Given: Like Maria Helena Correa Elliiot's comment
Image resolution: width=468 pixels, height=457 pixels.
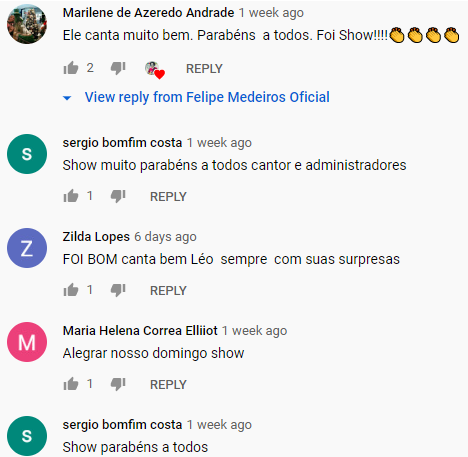Looking at the screenshot, I should tap(71, 384).
